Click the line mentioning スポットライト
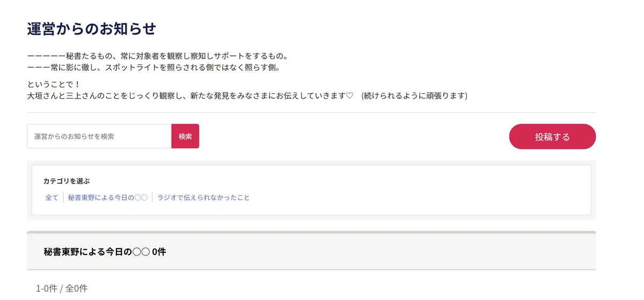This screenshot has width=644, height=300. click(x=153, y=68)
